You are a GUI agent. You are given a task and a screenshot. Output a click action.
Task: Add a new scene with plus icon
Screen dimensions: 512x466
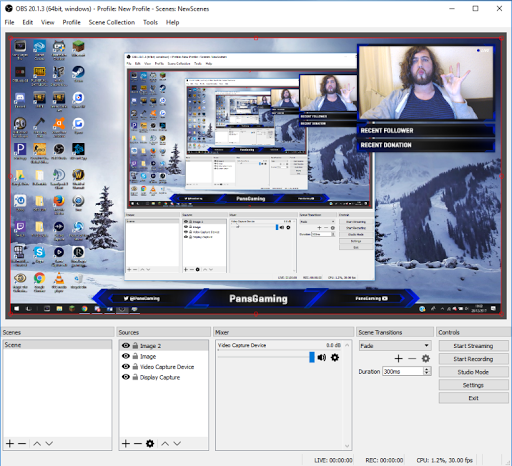click(10, 443)
